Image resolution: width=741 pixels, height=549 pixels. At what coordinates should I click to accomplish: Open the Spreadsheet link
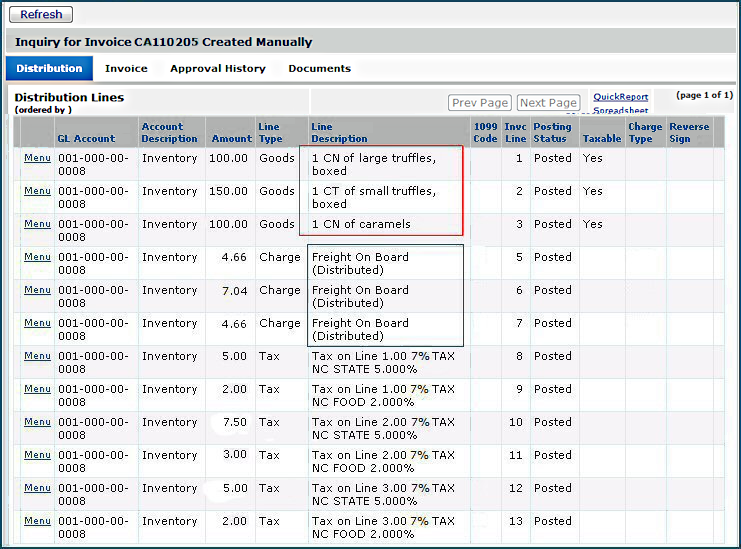click(620, 110)
